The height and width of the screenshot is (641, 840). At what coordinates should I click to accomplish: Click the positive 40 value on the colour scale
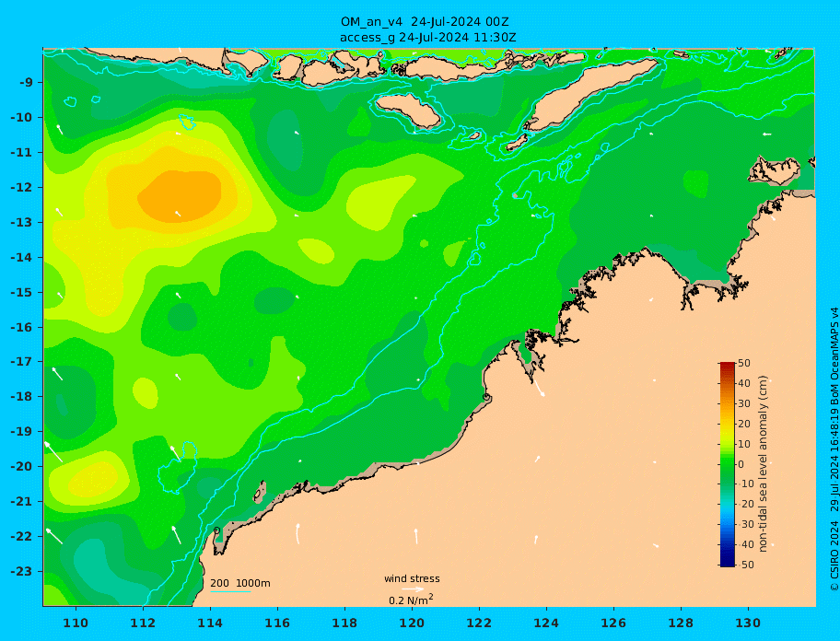click(744, 383)
